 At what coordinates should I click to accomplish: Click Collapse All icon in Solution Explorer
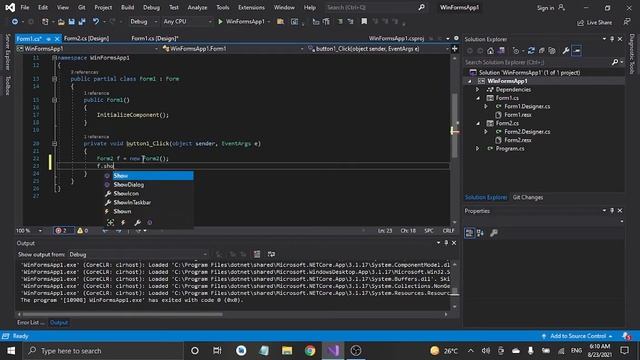pos(542,51)
